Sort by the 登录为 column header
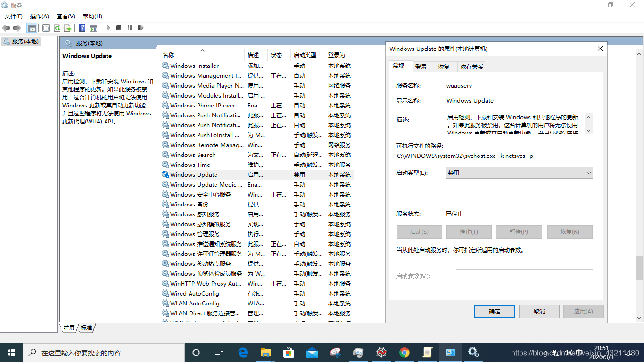The width and height of the screenshot is (644, 362). tap(339, 55)
